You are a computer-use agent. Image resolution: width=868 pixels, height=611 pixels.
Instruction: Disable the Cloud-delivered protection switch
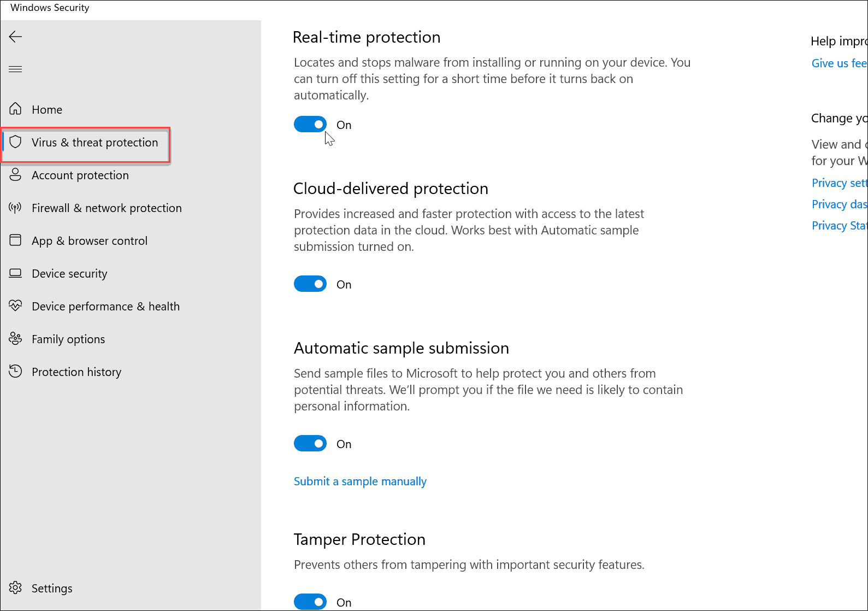click(310, 284)
